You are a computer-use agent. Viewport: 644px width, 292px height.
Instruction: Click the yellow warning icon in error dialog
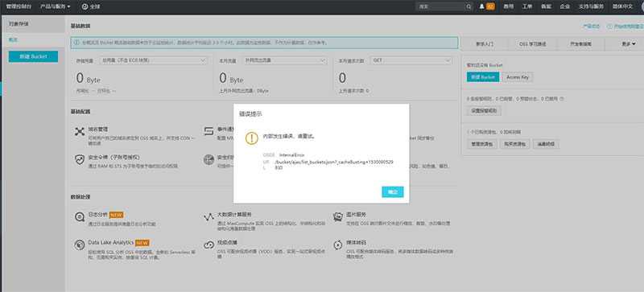pyautogui.click(x=251, y=138)
